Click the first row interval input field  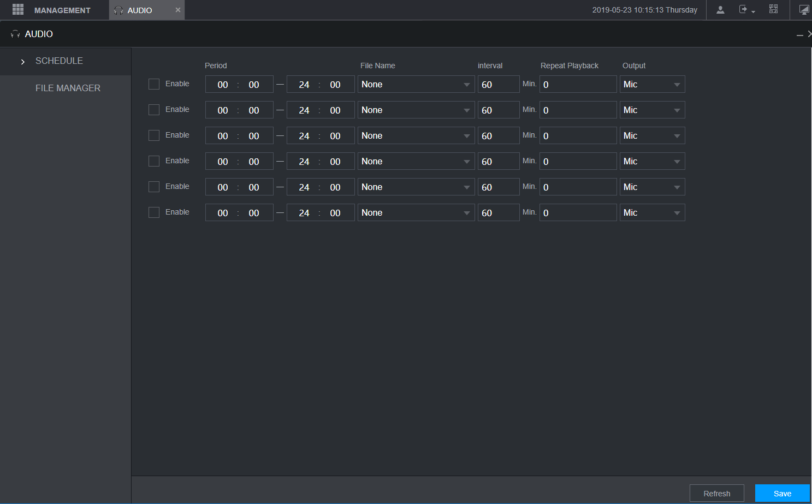[499, 84]
